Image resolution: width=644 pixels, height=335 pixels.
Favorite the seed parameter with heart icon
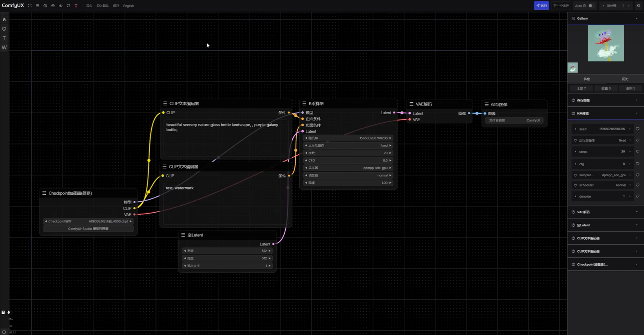pos(637,129)
